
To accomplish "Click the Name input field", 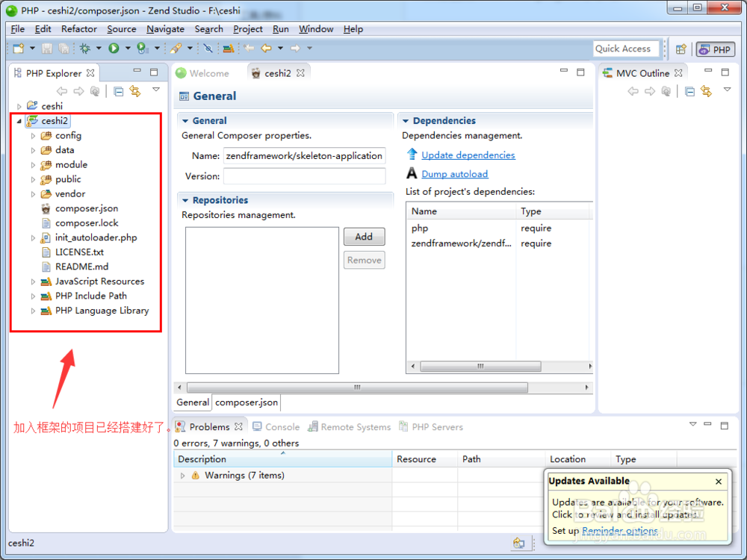I will pyautogui.click(x=305, y=156).
